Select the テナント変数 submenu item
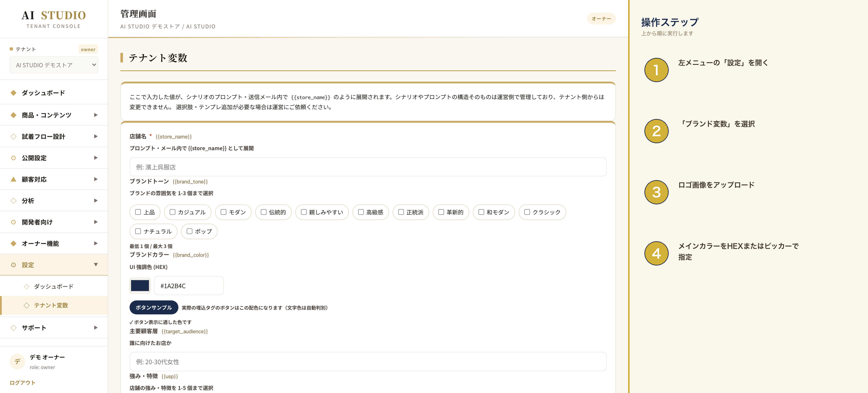The height and width of the screenshot is (393, 868). (x=54, y=305)
